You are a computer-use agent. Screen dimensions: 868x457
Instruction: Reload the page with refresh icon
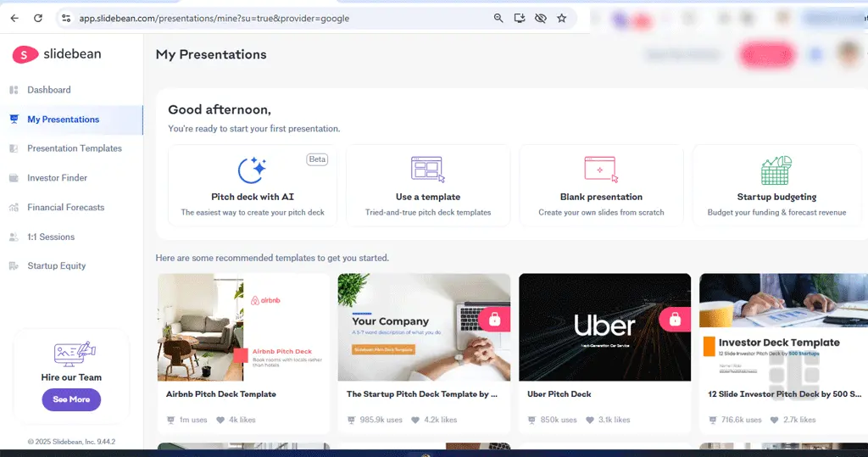(38, 18)
